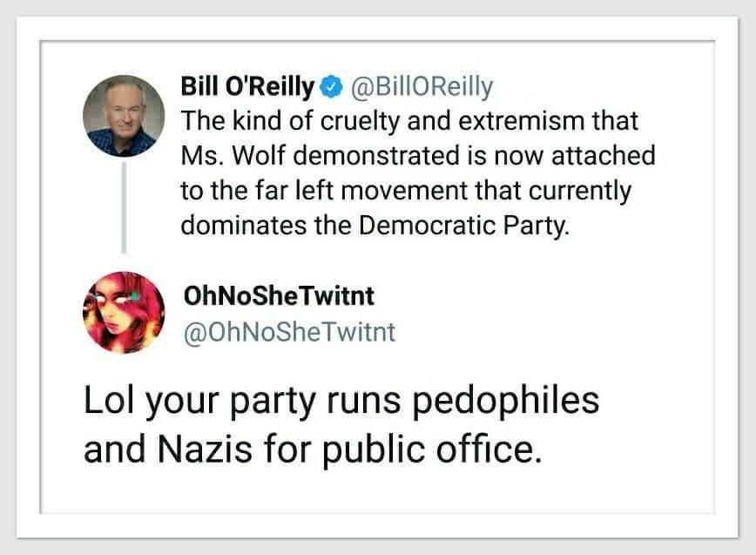Open OhNoSheTwitnt's pink-haired avatar
Image resolution: width=756 pixels, height=555 pixels.
coord(124,312)
